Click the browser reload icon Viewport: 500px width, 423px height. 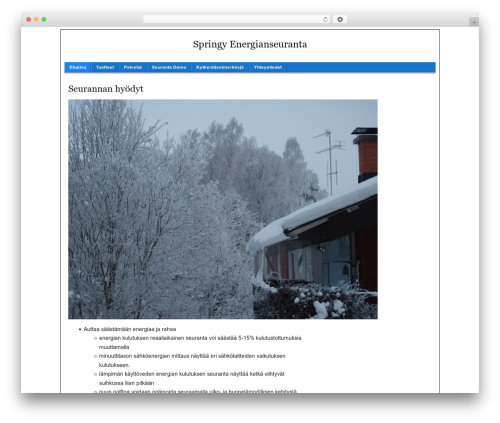(x=325, y=19)
